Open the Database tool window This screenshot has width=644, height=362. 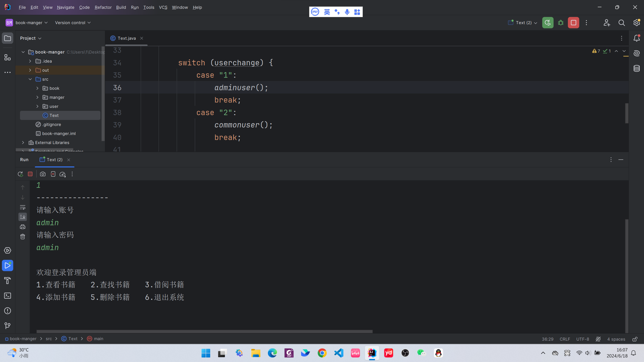coord(636,68)
